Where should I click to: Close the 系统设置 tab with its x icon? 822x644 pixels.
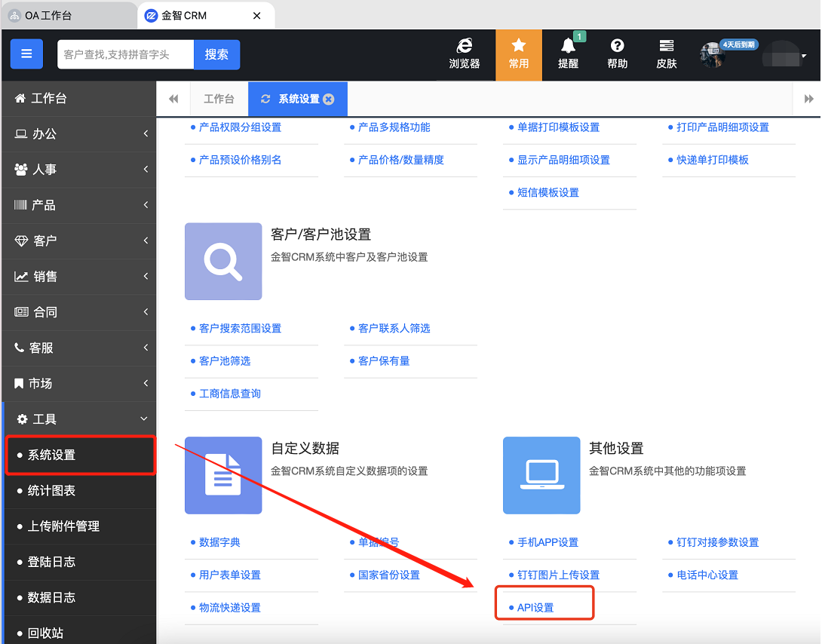pyautogui.click(x=329, y=99)
